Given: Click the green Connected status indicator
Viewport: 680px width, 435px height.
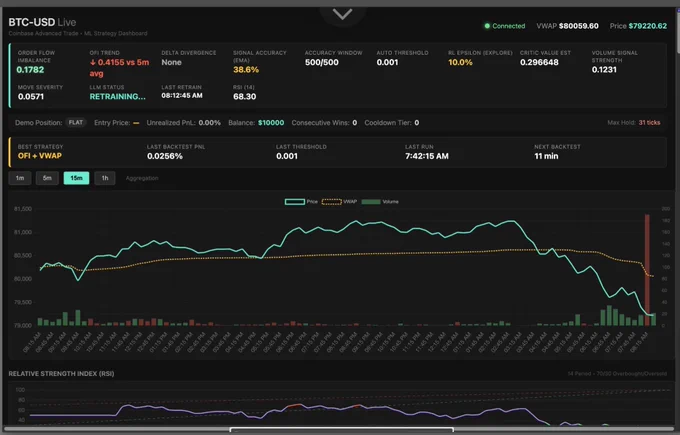Looking at the screenshot, I should [x=504, y=26].
